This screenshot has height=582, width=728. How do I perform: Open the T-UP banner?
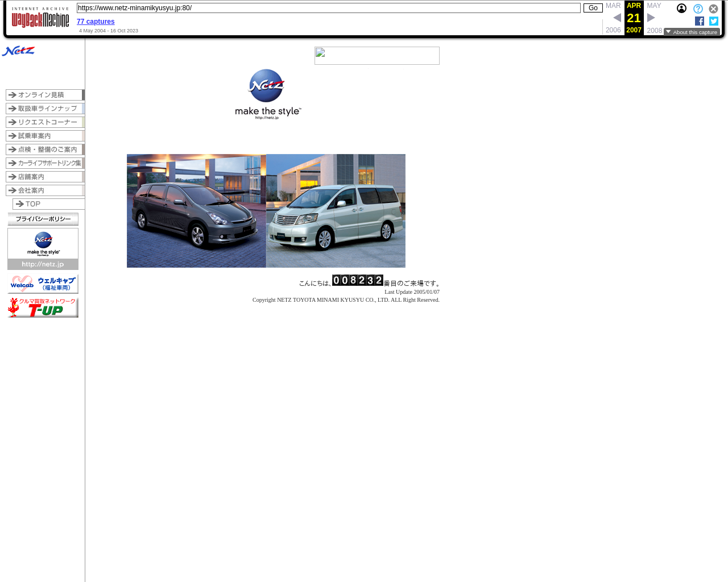[43, 307]
